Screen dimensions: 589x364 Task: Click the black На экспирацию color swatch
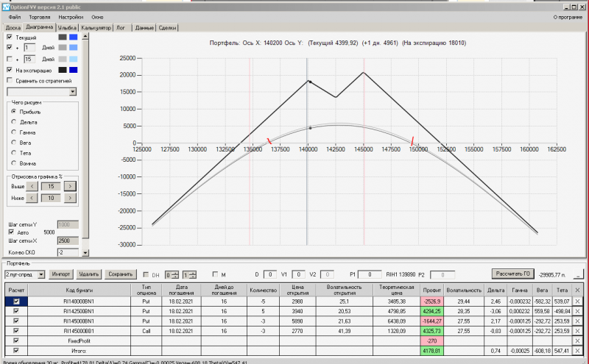[x=63, y=70]
